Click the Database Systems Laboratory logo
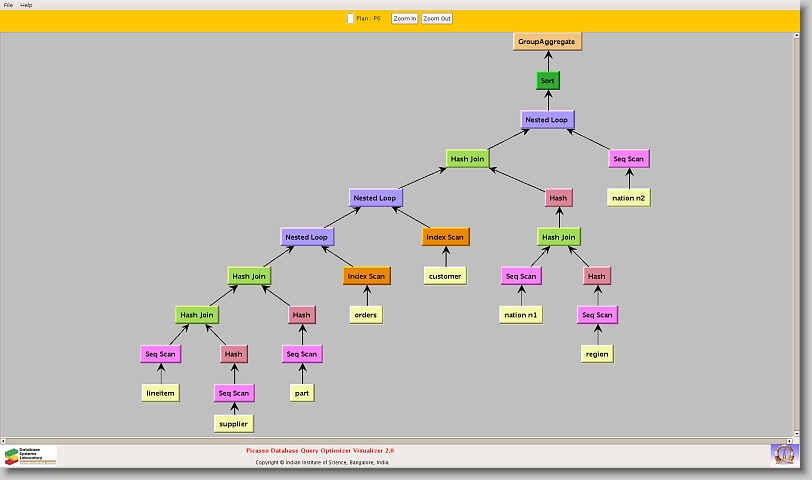This screenshot has height=480, width=812. (30, 455)
